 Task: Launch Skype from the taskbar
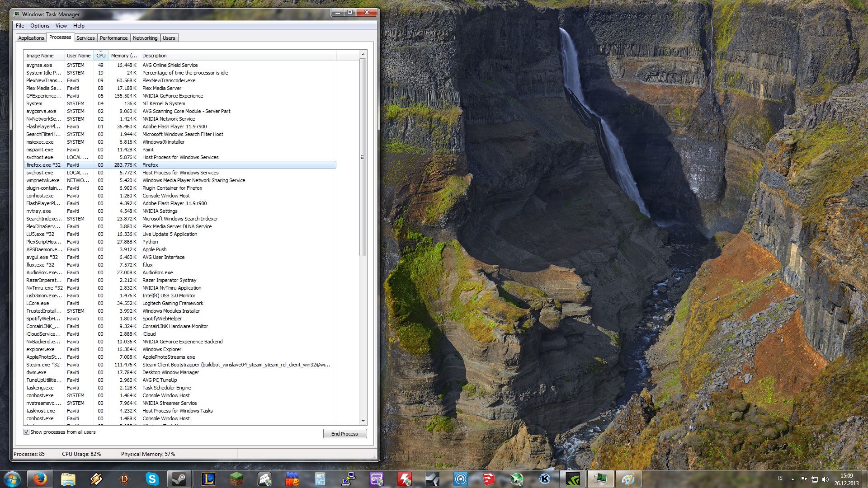[x=152, y=479]
